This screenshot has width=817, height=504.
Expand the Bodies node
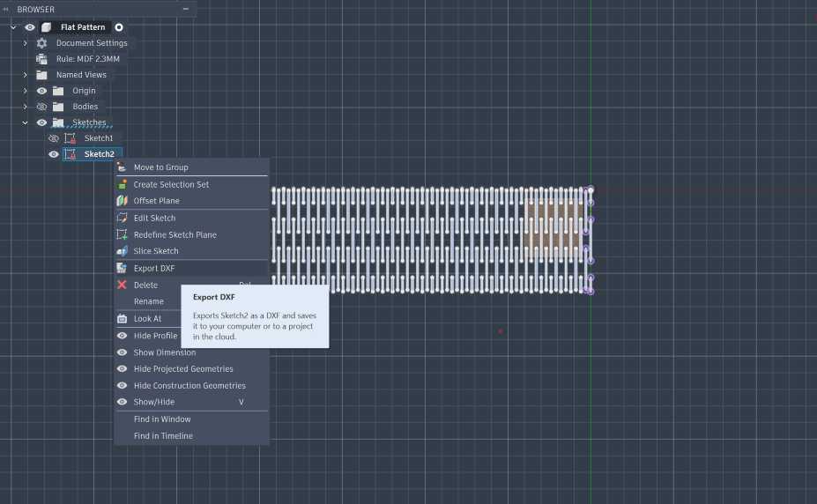tap(25, 107)
